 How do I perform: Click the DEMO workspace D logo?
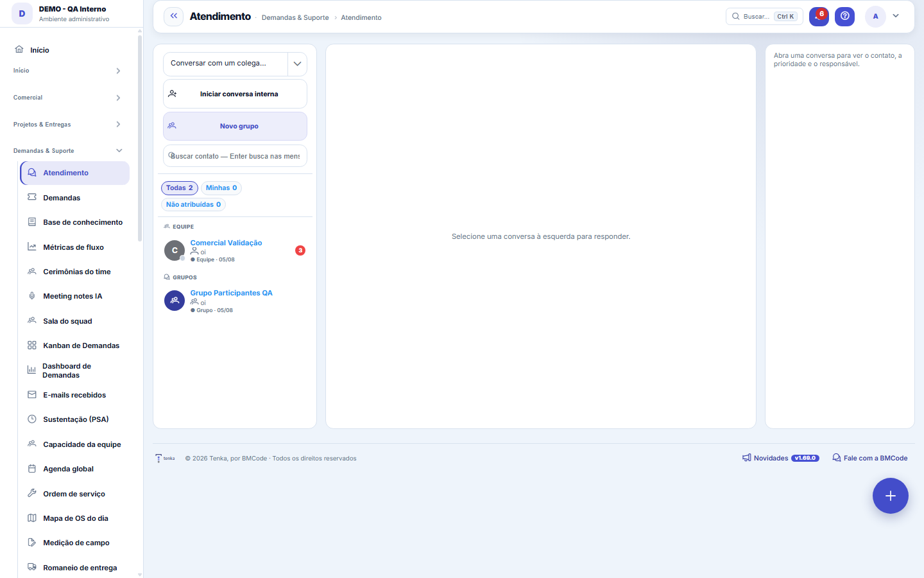point(22,13)
